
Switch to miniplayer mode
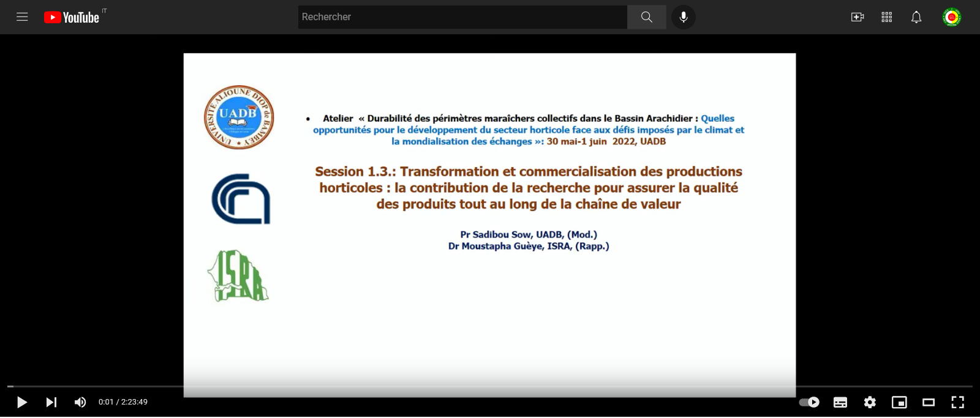[x=899, y=402]
